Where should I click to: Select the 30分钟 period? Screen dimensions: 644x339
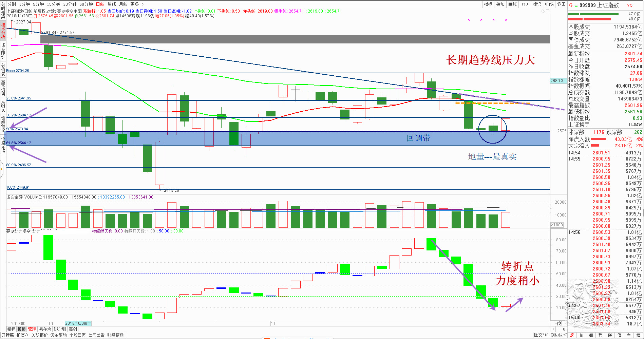pos(70,4)
